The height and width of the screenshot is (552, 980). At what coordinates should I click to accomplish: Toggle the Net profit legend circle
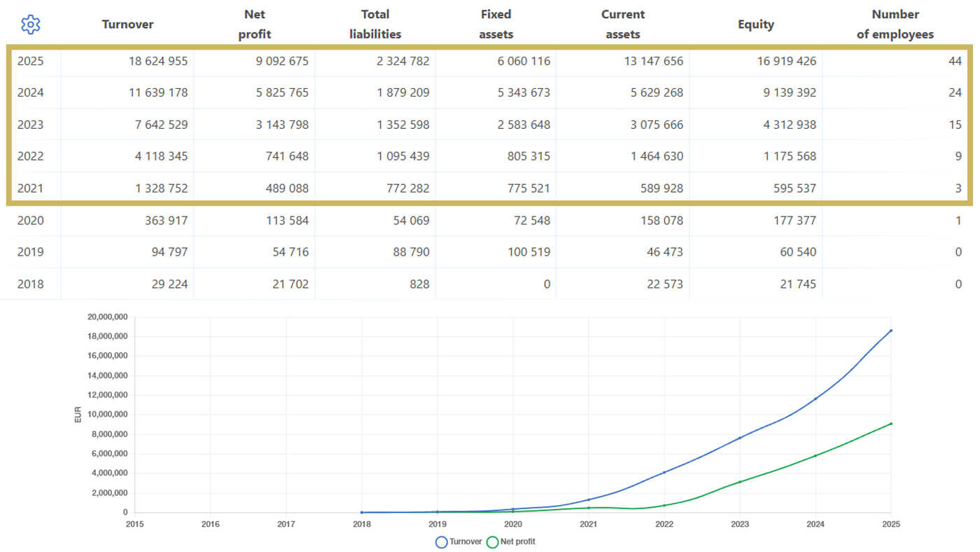[493, 541]
